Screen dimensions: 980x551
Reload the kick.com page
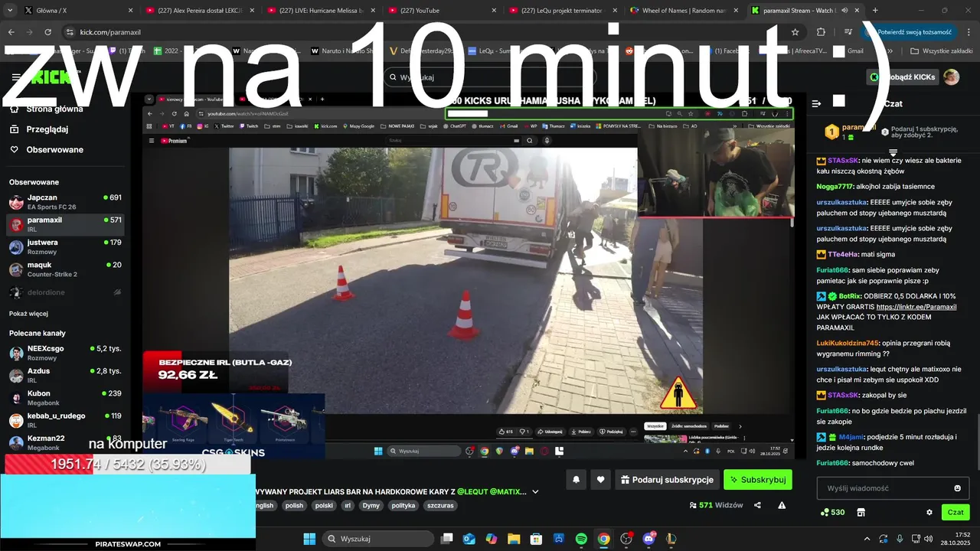pyautogui.click(x=47, y=32)
